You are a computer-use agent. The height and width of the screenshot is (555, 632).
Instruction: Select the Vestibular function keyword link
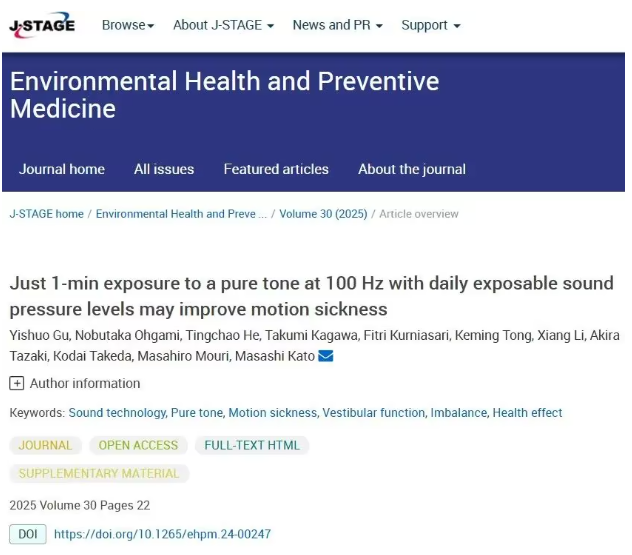click(x=374, y=413)
